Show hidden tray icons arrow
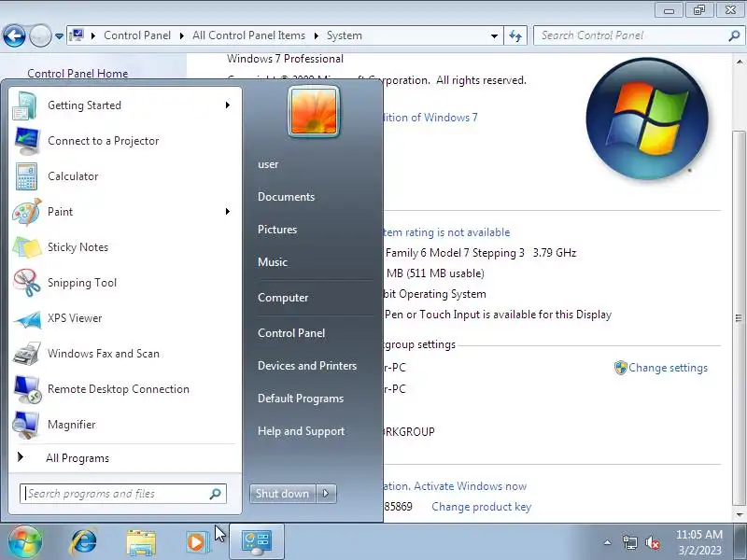Viewport: 747px width, 560px height. [x=608, y=542]
